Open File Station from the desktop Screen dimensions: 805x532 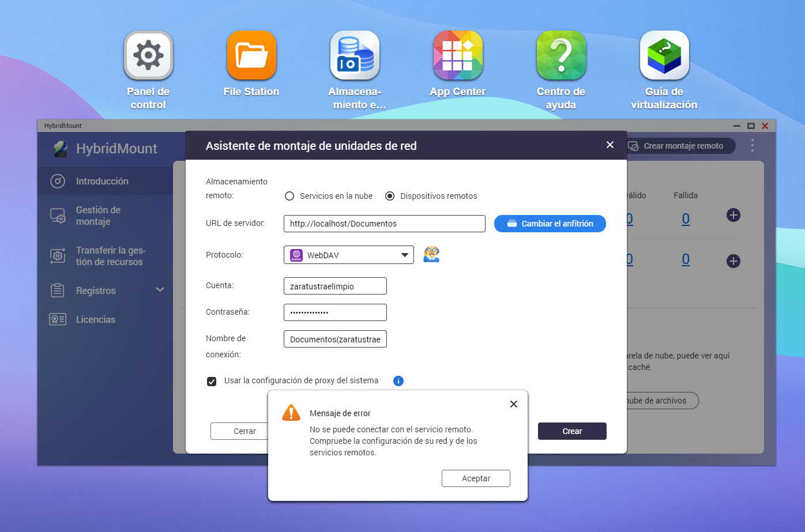tap(251, 56)
